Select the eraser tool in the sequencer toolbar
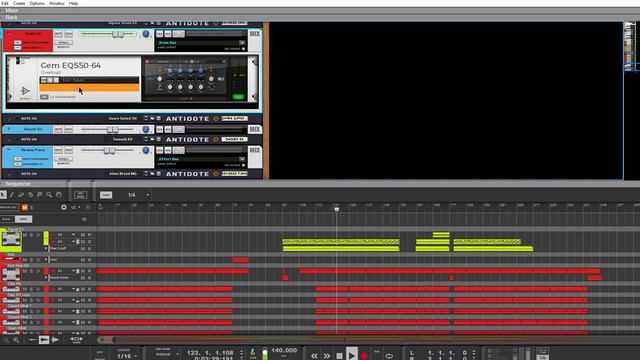Image resolution: width=640 pixels, height=360 pixels. pos(21,195)
